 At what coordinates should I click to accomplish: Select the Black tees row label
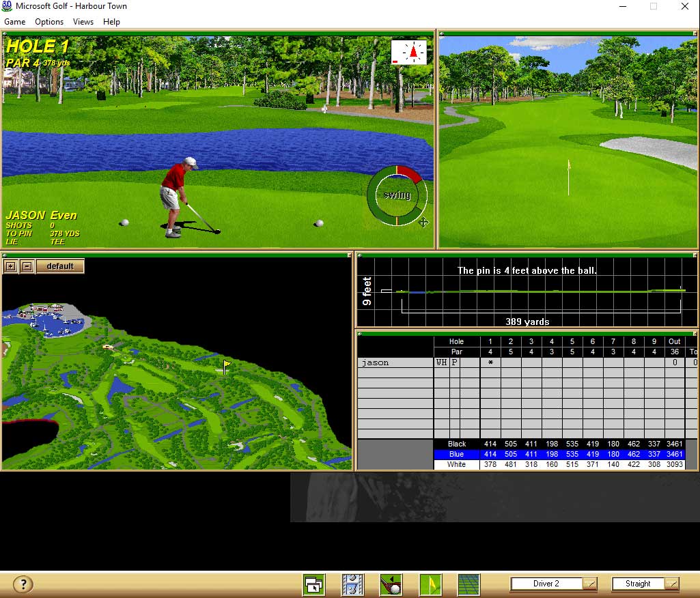[457, 444]
